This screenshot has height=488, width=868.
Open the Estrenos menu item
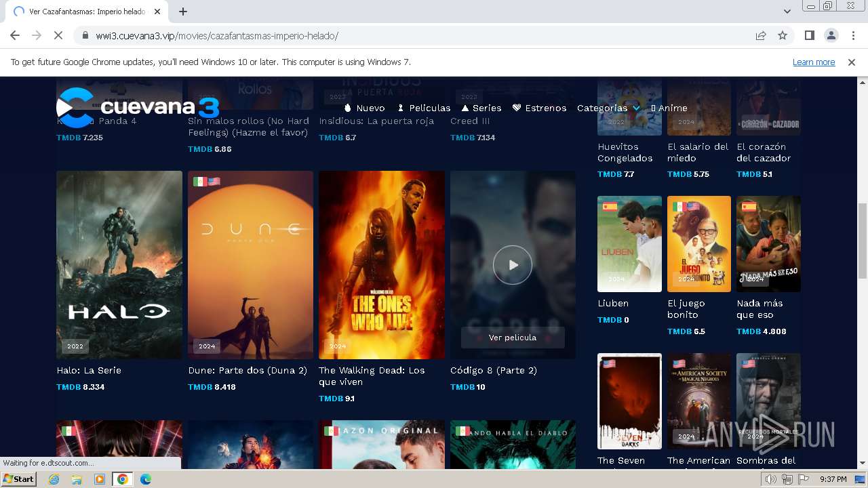539,108
